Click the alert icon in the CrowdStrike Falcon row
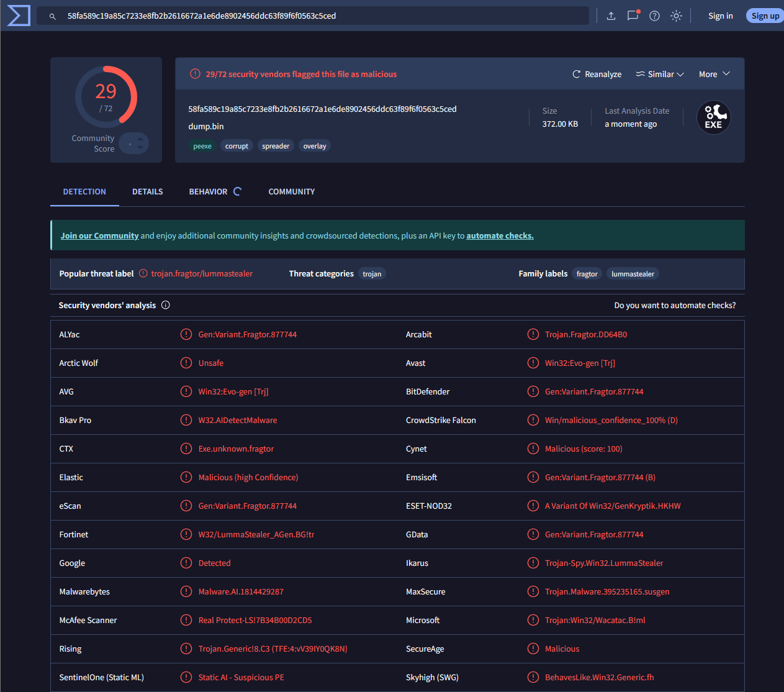This screenshot has width=784, height=692. 533,420
